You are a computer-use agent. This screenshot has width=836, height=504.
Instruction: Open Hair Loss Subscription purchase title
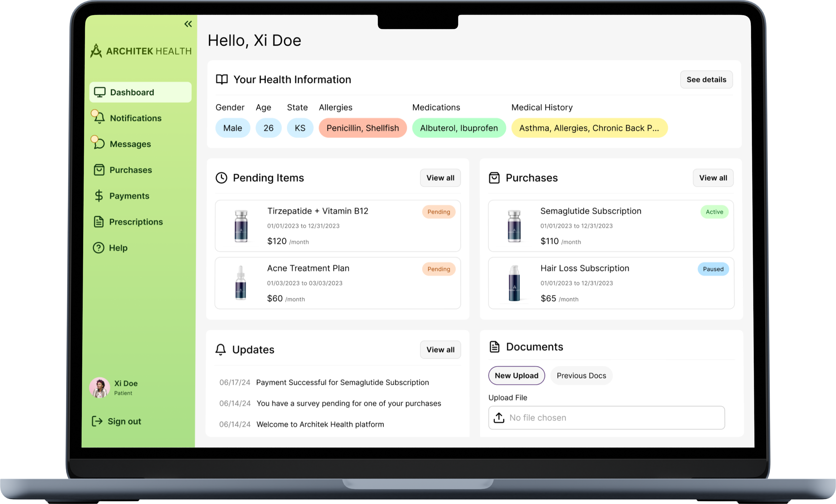(585, 268)
